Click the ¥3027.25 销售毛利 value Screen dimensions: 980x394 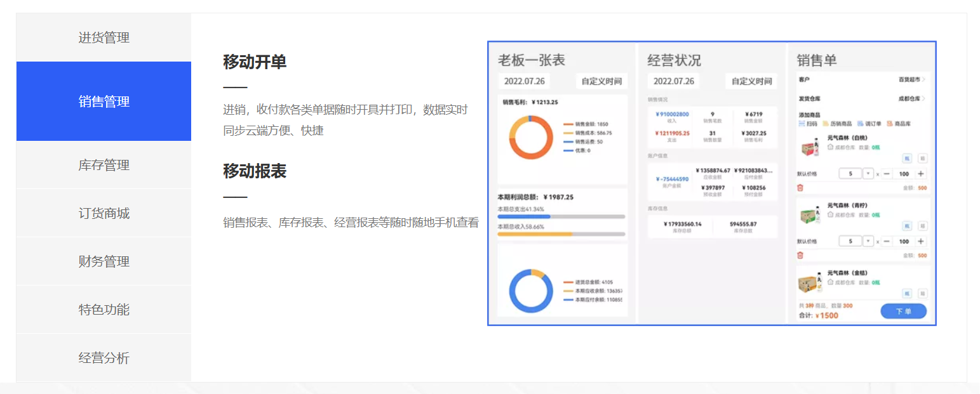click(x=753, y=133)
